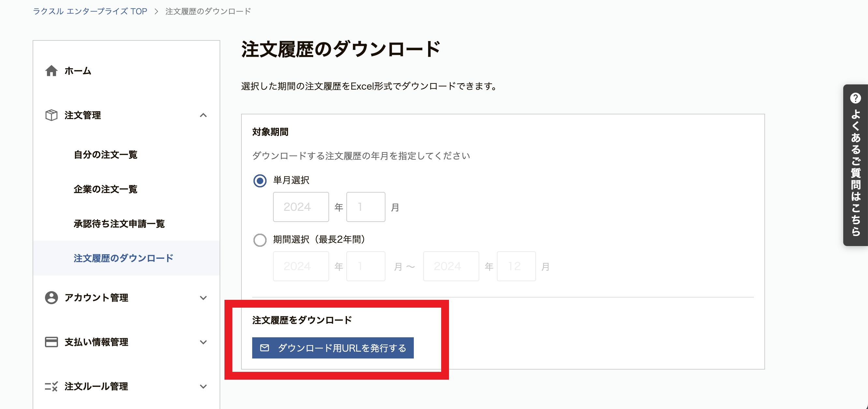868x409 pixels.
Task: Click ラクスル エンタープライズ TOP breadcrumb link
Action: [x=90, y=11]
